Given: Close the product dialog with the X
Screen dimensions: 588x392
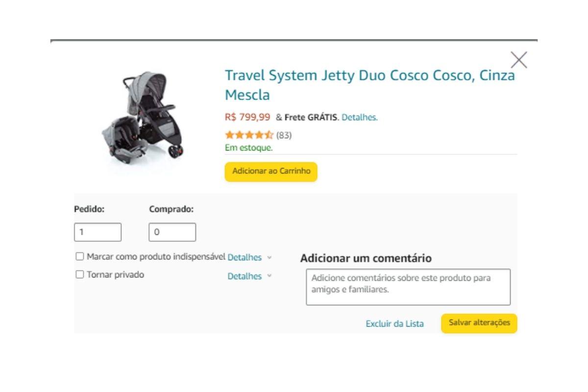Looking at the screenshot, I should 518,60.
